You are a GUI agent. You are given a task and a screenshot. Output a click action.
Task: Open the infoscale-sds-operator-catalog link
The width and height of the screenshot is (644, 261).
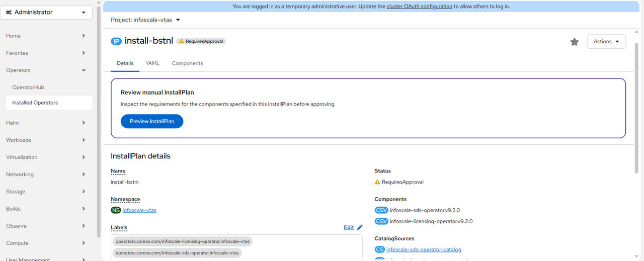424,249
